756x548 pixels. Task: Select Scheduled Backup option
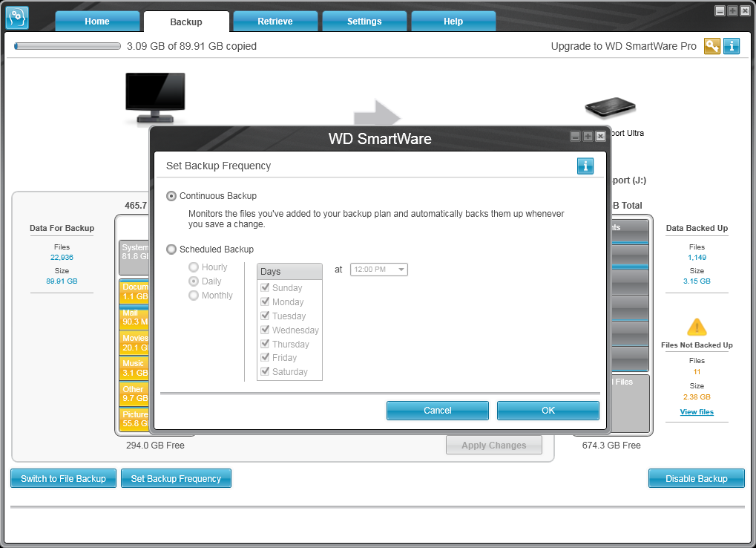click(171, 249)
